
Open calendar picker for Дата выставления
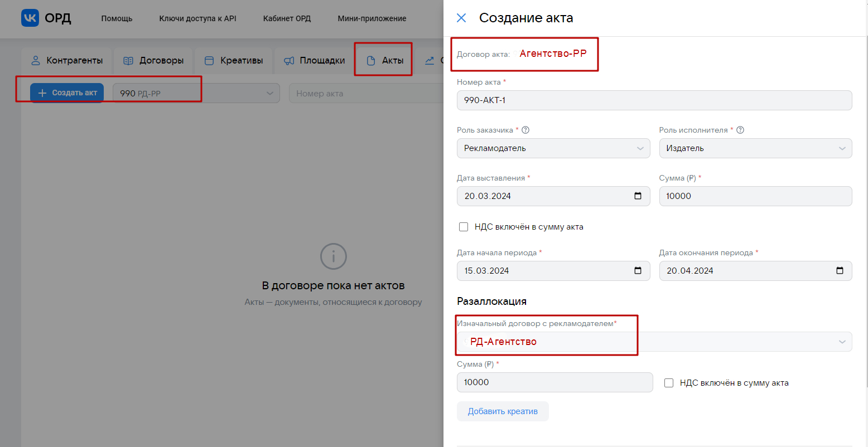[x=638, y=196]
